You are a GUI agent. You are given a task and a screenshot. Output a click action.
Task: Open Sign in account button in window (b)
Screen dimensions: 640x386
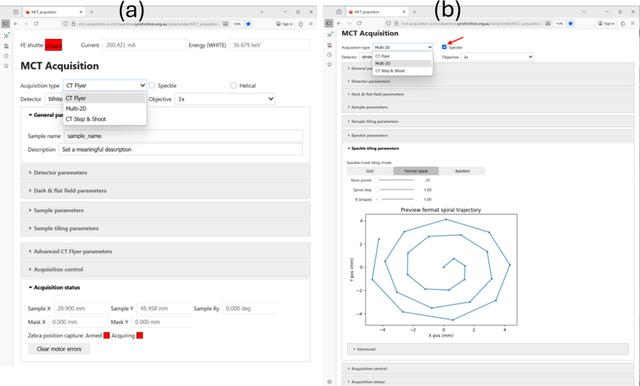606,24
